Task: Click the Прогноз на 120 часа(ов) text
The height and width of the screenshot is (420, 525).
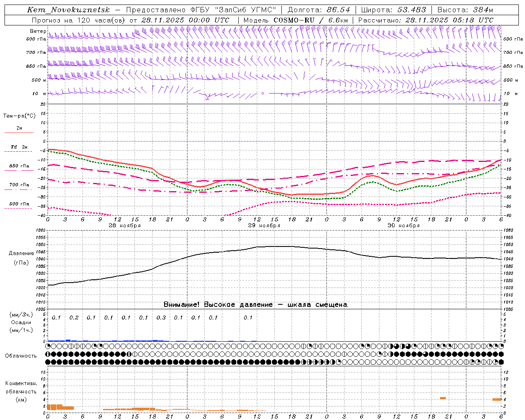Action: (x=79, y=20)
